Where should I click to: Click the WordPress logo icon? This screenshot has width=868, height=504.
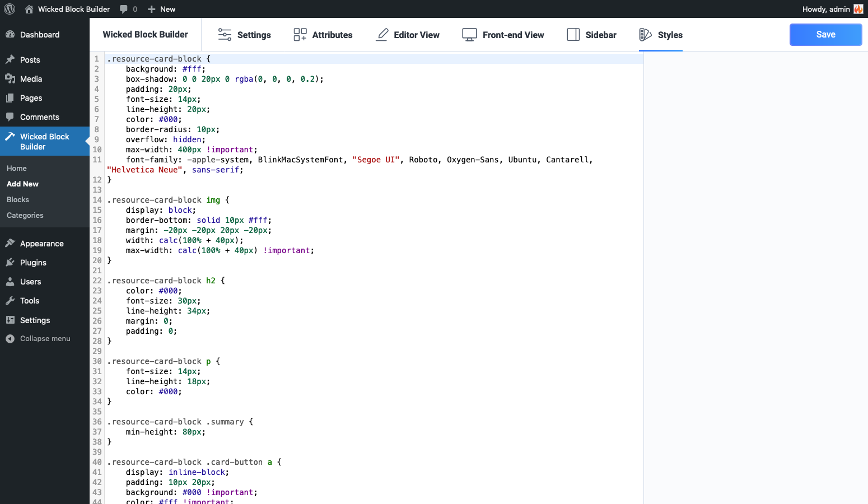[x=10, y=9]
